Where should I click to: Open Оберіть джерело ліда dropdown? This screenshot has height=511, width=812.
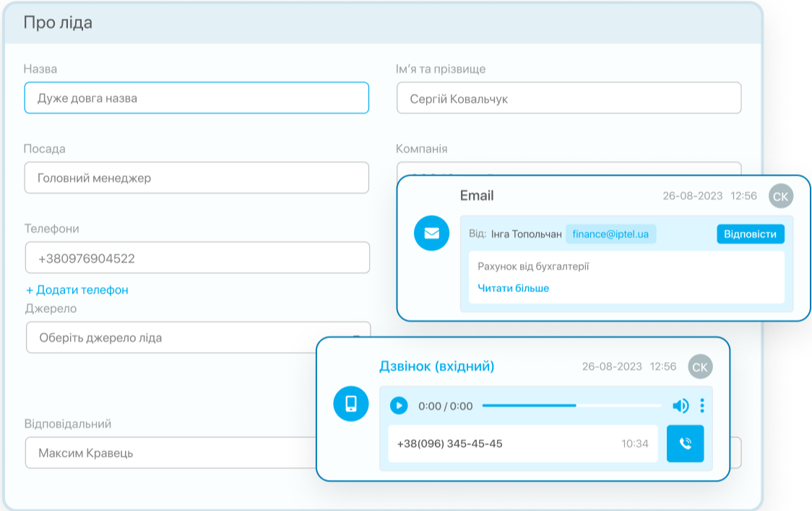click(199, 338)
